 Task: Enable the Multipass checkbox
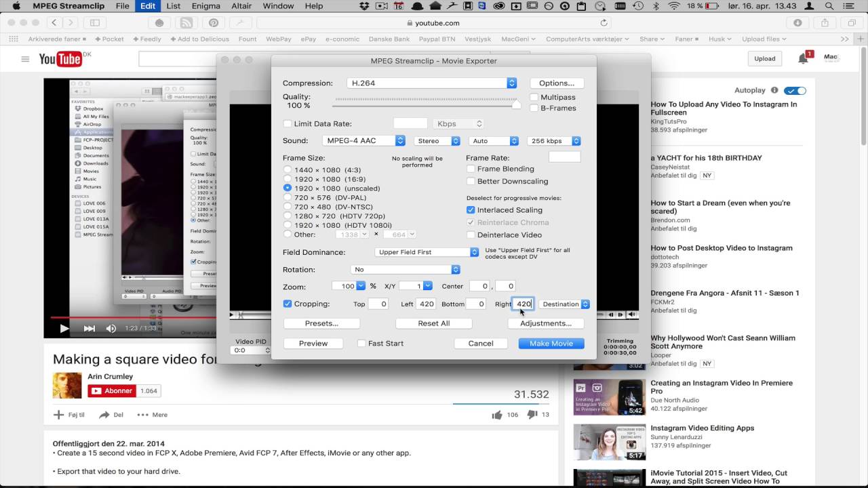pos(534,98)
